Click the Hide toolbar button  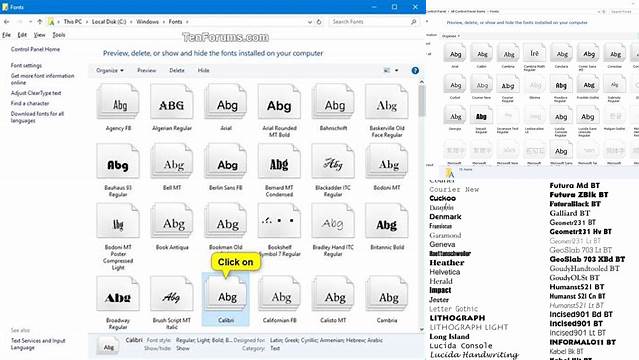[203, 71]
